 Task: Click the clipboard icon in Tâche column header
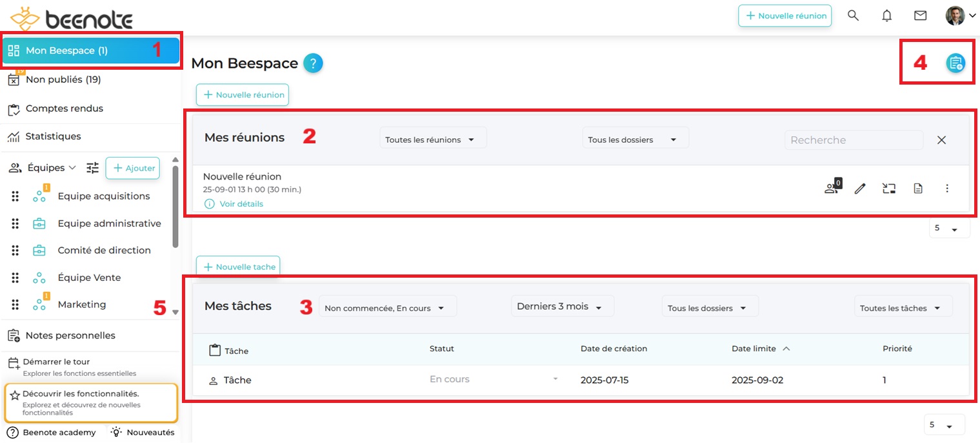[215, 350]
